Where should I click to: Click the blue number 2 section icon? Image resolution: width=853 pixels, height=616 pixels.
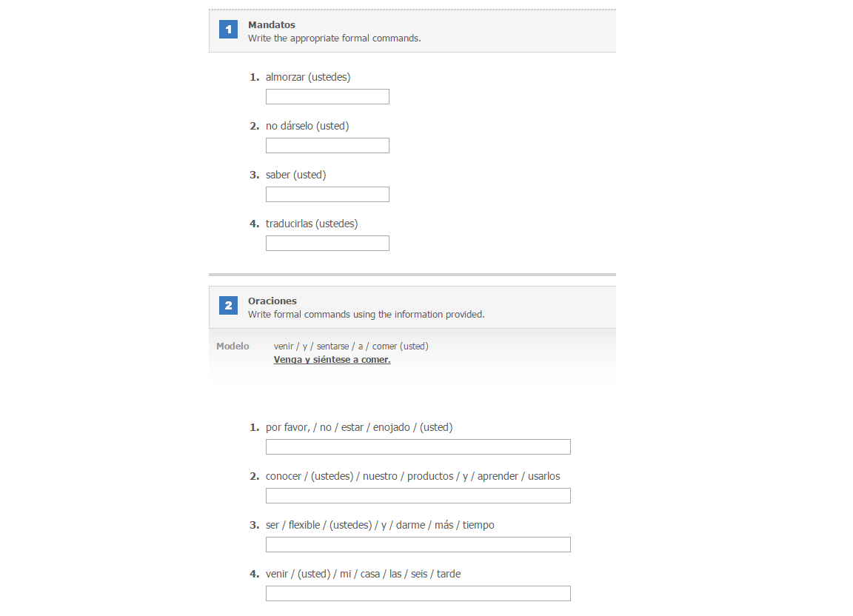pyautogui.click(x=228, y=305)
